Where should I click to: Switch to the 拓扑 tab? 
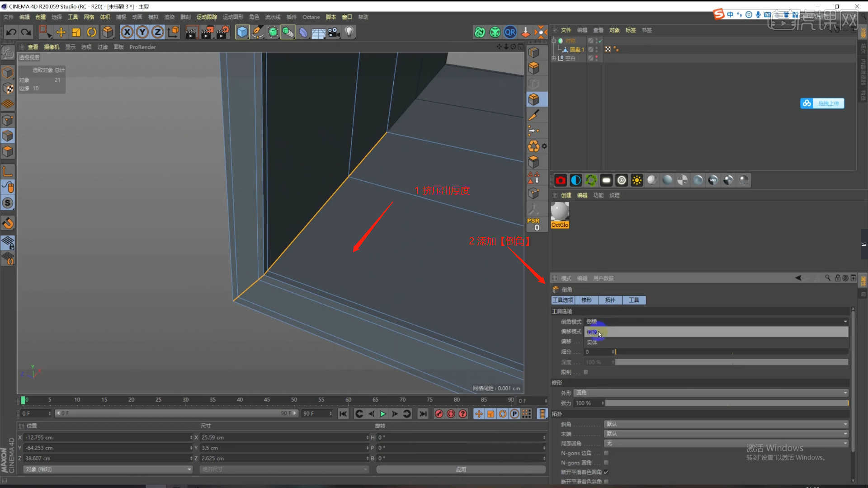[x=610, y=300]
